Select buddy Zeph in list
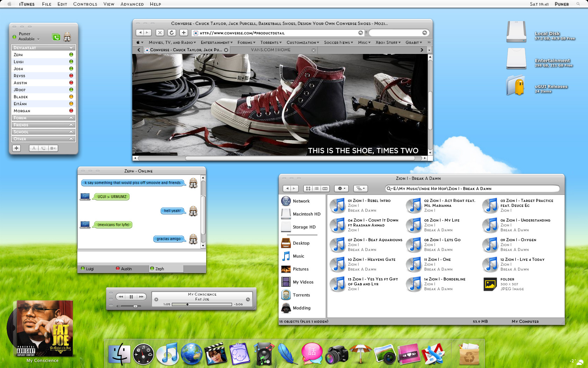 43,55
